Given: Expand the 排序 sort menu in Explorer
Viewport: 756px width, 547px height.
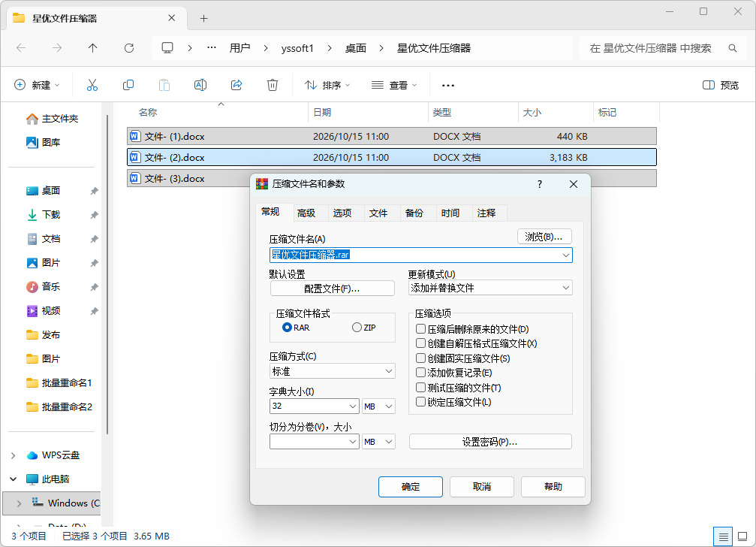Looking at the screenshot, I should [328, 86].
